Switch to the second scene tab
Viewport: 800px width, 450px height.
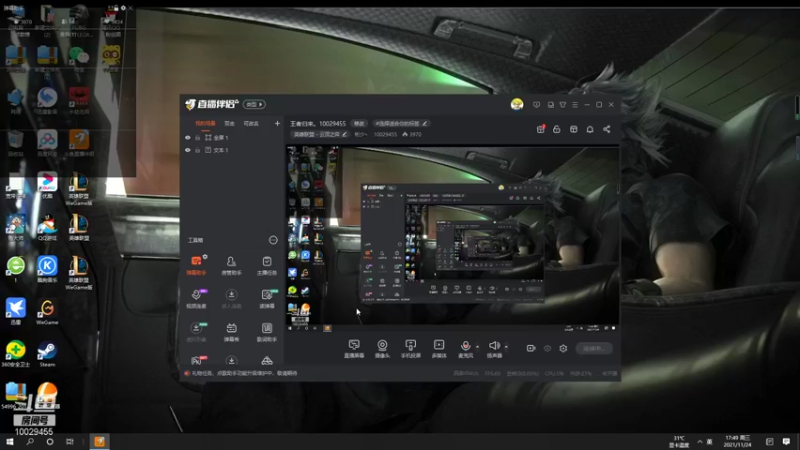click(x=229, y=123)
